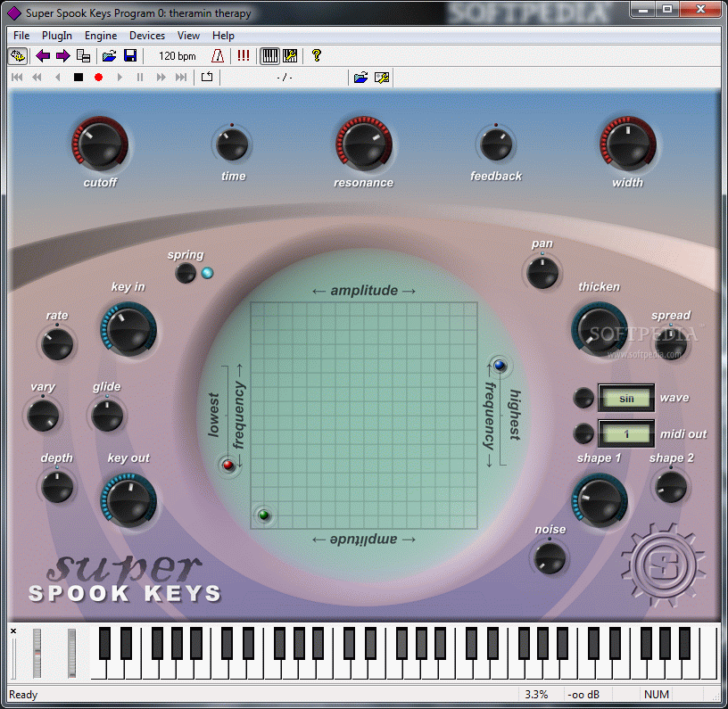This screenshot has height=709, width=728.
Task: Click the noise knob
Action: tap(550, 558)
